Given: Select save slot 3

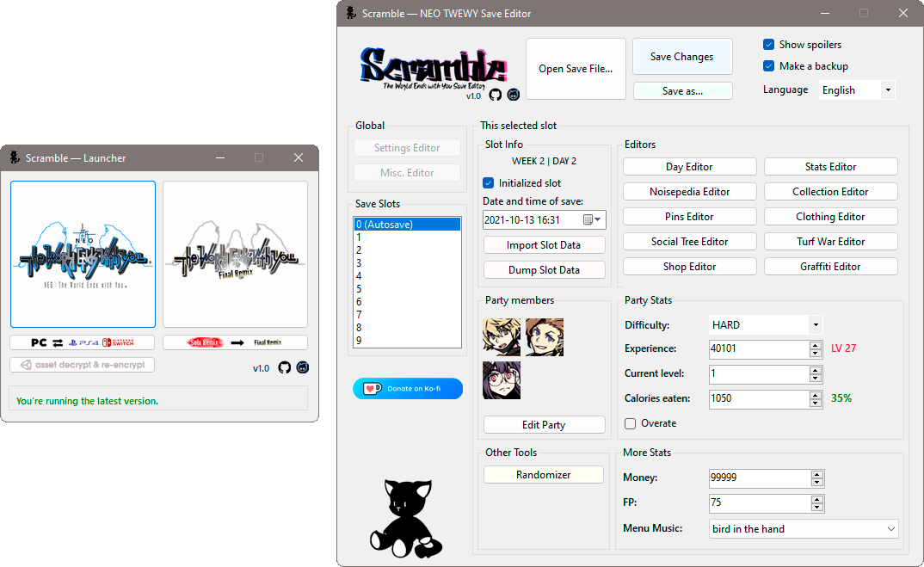Looking at the screenshot, I should click(x=407, y=263).
